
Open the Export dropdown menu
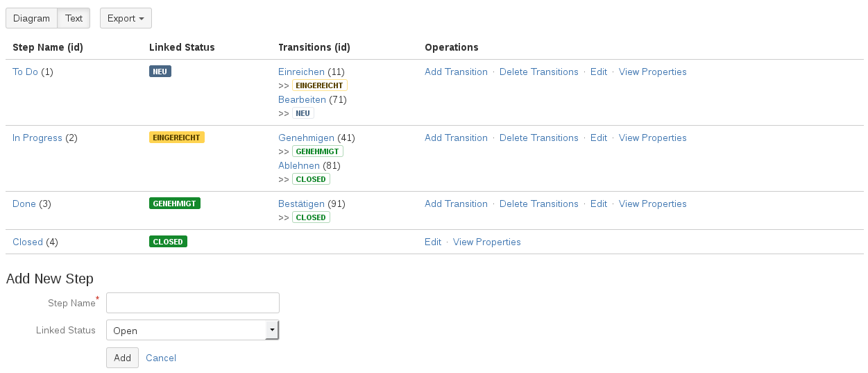[126, 19]
